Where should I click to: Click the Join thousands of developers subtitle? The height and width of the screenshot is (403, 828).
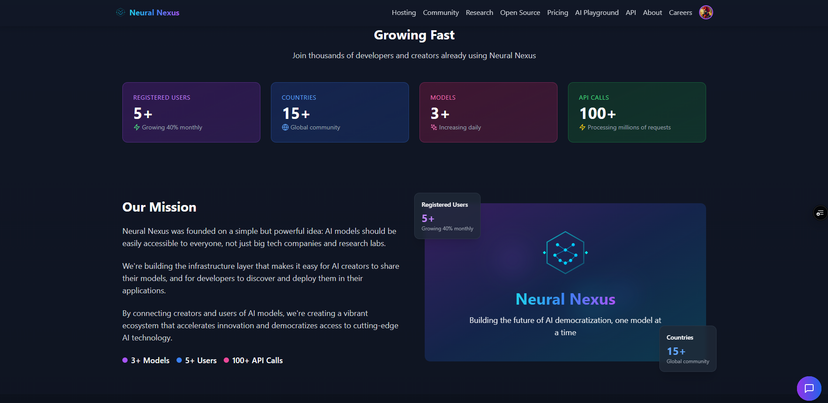[x=414, y=55]
